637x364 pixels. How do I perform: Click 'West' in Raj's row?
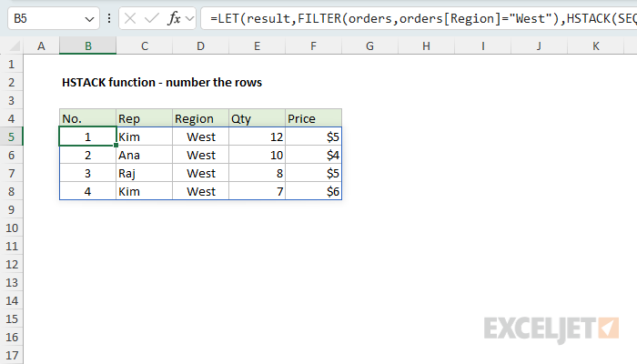201,174
